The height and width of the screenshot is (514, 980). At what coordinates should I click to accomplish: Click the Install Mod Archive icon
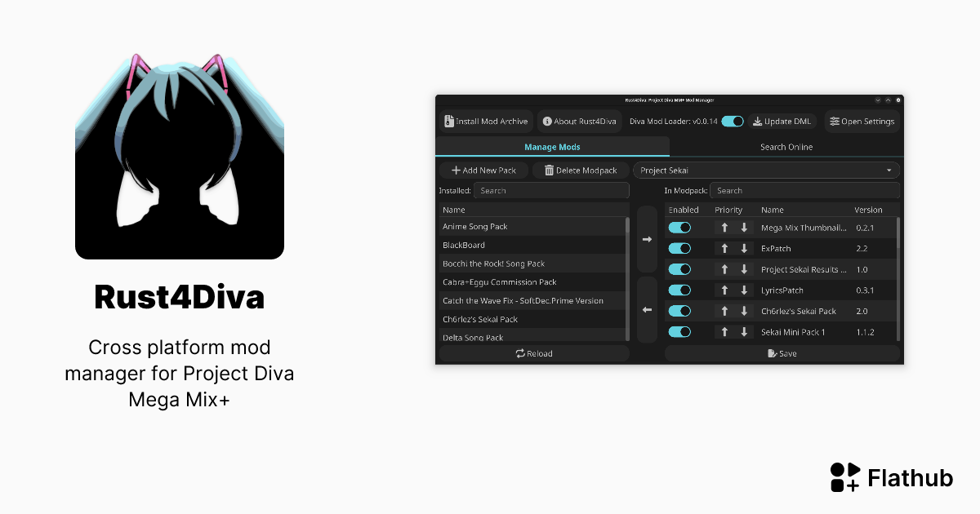(448, 121)
